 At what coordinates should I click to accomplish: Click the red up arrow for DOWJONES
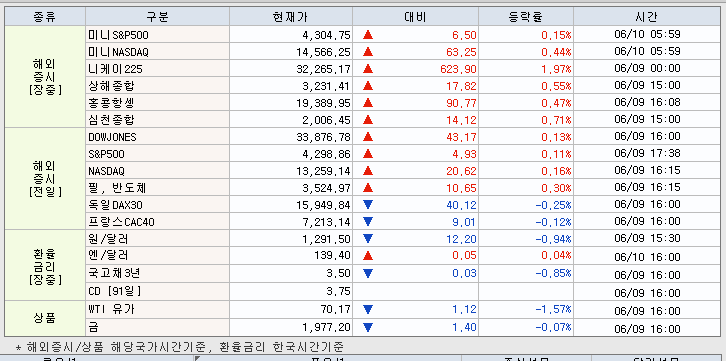click(x=368, y=137)
